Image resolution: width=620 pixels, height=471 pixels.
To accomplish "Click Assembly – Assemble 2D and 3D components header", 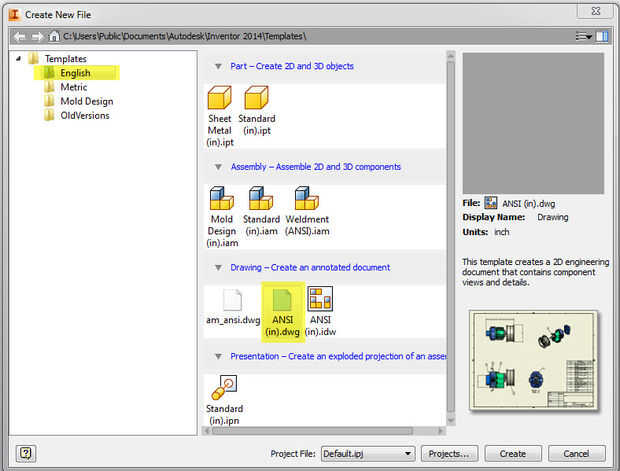I will (316, 167).
